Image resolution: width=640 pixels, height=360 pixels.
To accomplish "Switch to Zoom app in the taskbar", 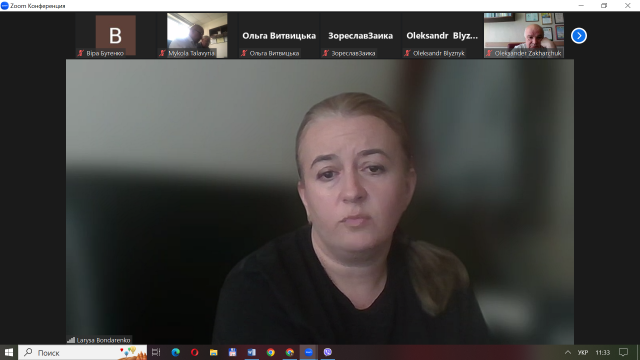I will click(309, 352).
